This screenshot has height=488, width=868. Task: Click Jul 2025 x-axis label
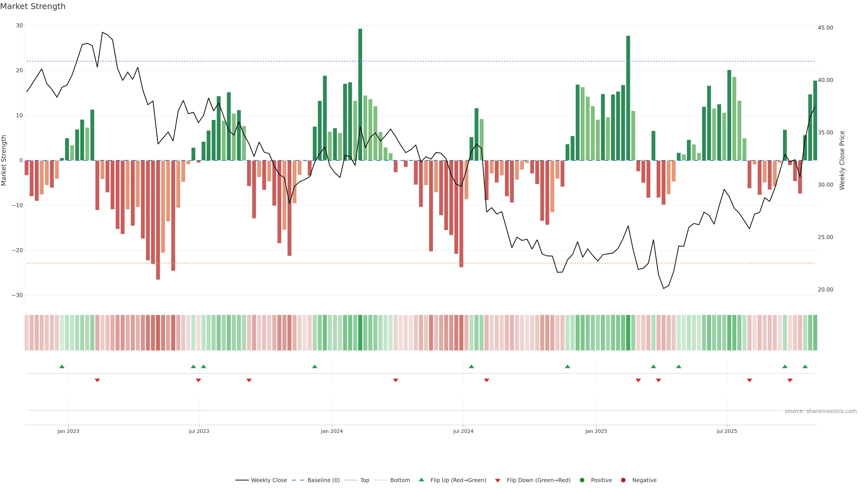coord(727,431)
